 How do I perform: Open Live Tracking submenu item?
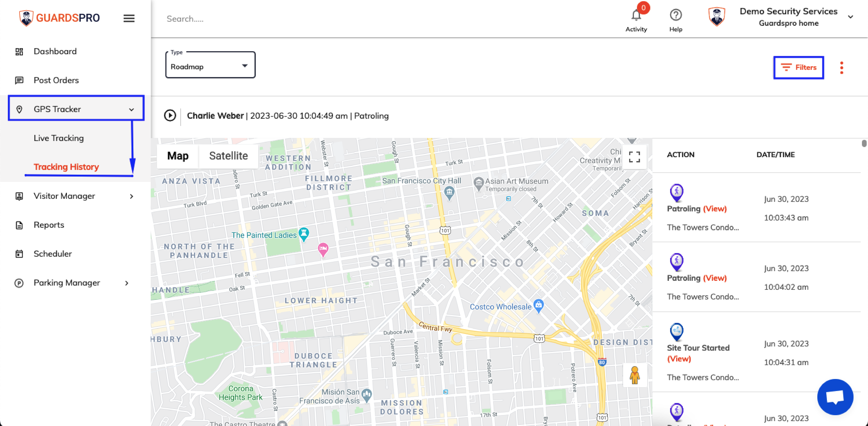[59, 138]
